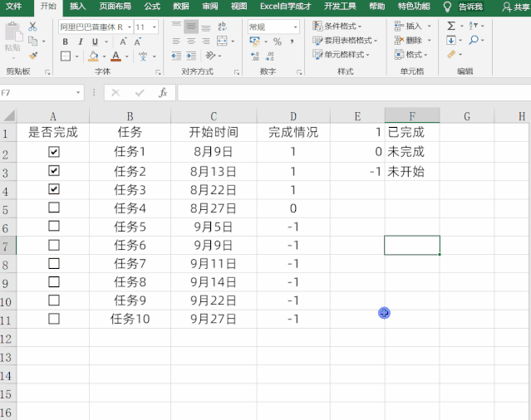
Task: Open 套用表格格式 dropdown
Action: (x=345, y=41)
